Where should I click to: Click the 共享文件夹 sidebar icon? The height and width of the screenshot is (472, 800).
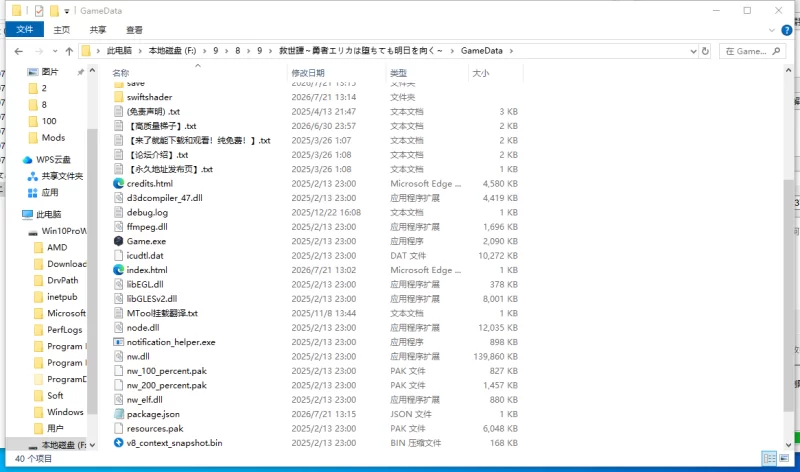33,176
